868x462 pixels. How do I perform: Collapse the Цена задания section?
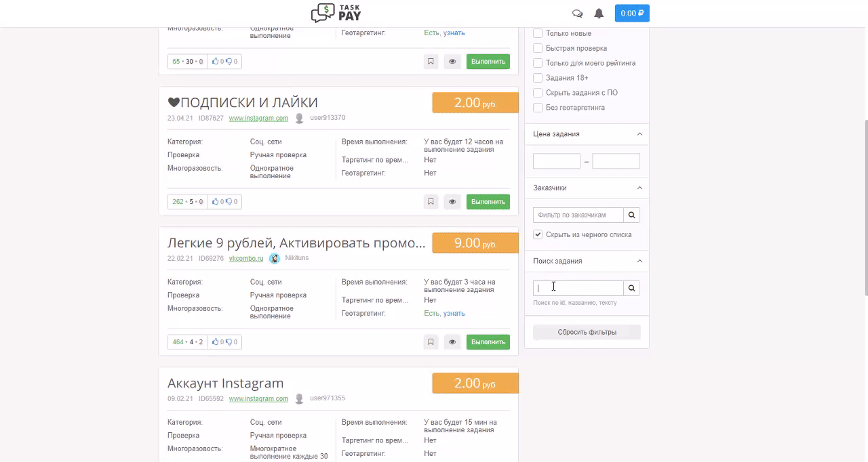639,134
